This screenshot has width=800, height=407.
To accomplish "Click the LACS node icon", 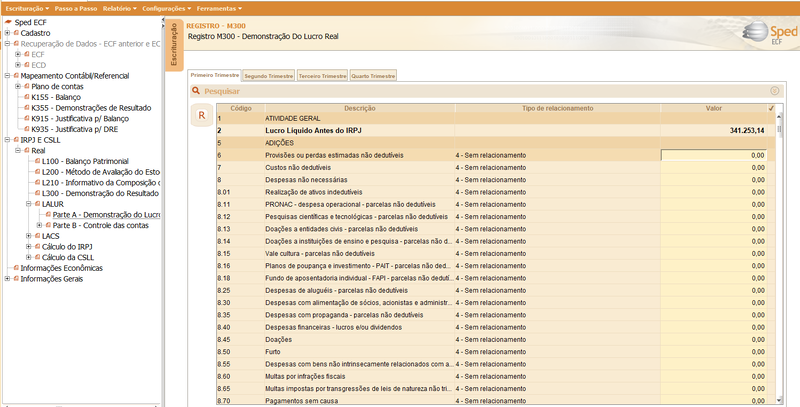I will 38,236.
